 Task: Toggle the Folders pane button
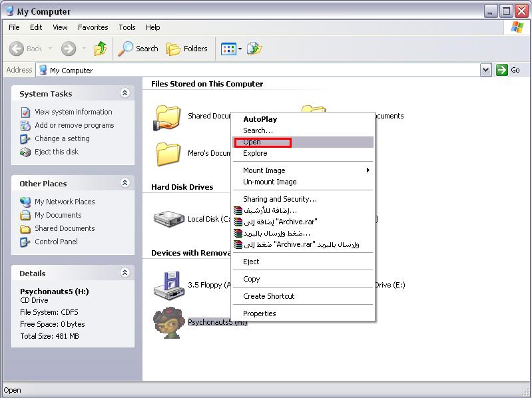click(187, 49)
